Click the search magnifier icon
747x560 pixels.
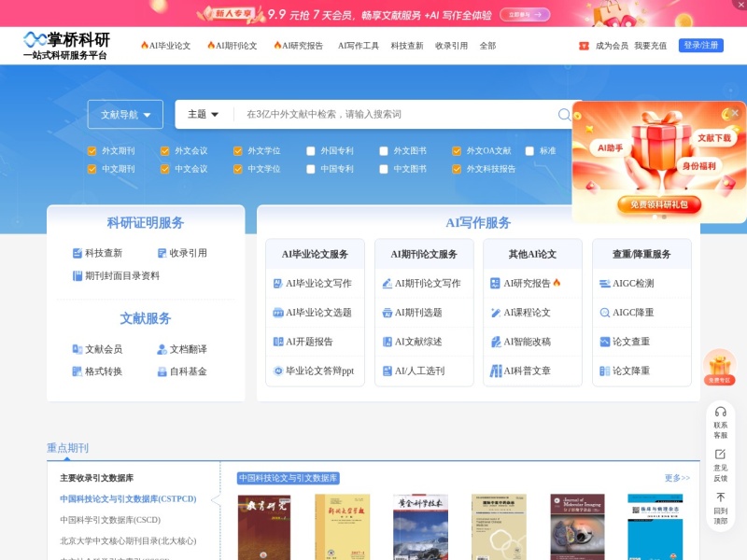[564, 114]
